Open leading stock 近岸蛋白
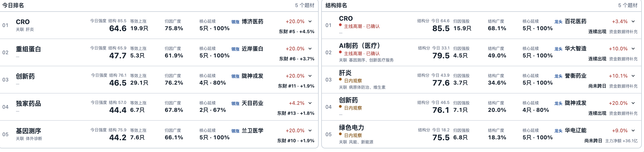Image resolution: width=644 pixels, height=152 pixels. [253, 49]
